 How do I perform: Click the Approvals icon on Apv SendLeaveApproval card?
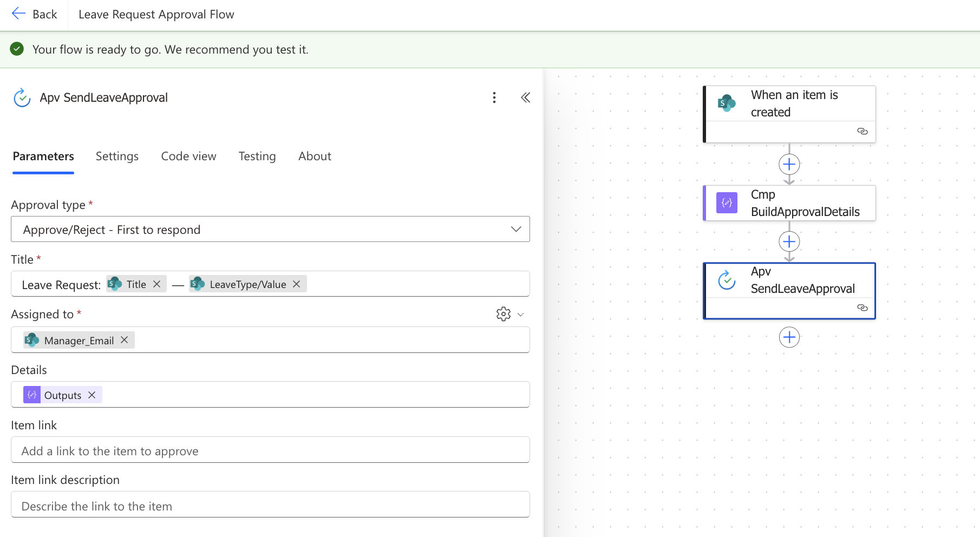tap(727, 280)
